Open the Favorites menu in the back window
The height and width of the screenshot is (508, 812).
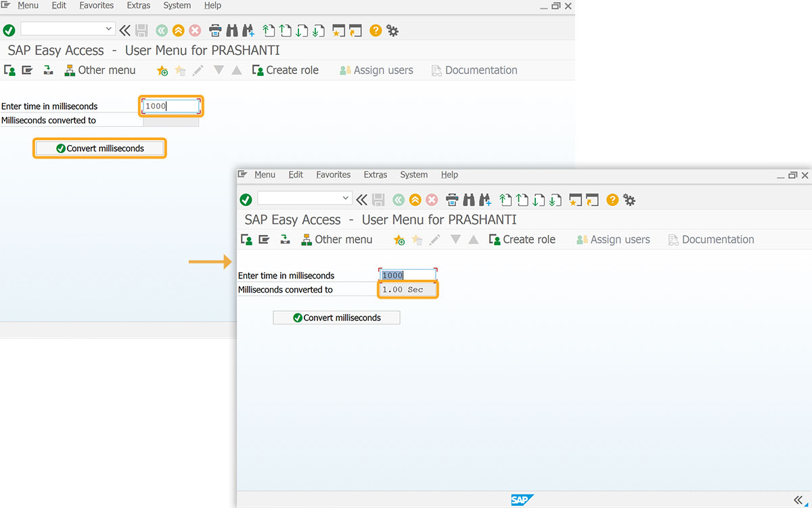[x=97, y=5]
